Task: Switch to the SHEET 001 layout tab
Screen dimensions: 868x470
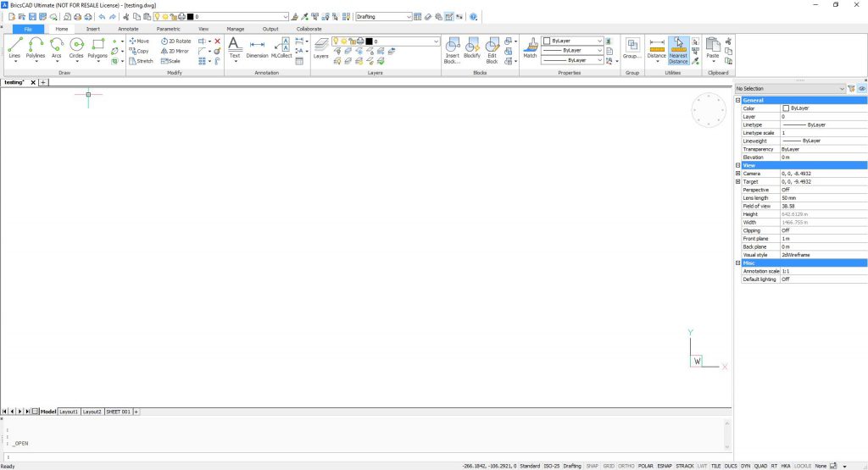Action: (x=118, y=412)
